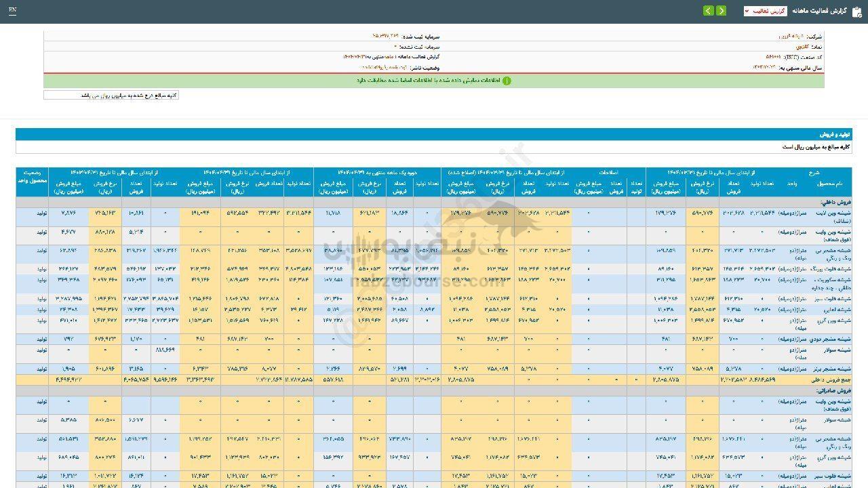
Task: Click the اصلاحات column group header
Action: coord(608,172)
